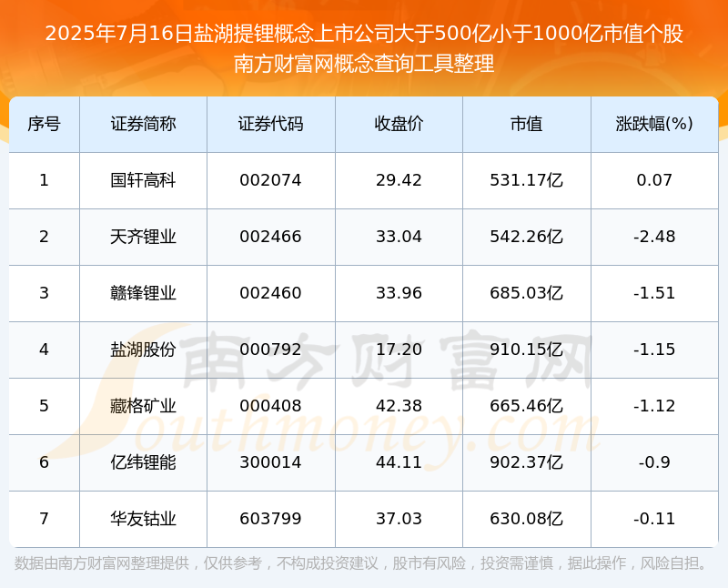The height and width of the screenshot is (588, 728).
Task: Click the 涨跌幅(%) column header
Action: point(654,124)
